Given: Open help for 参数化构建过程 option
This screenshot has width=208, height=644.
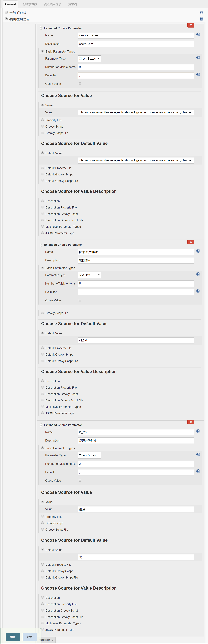Looking at the screenshot, I should 201,19.
